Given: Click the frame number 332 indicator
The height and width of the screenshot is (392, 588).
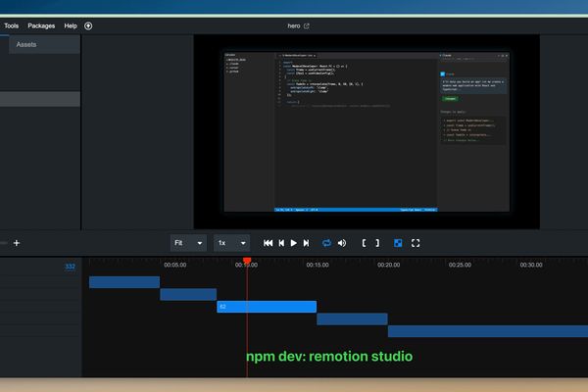Looking at the screenshot, I should [71, 267].
